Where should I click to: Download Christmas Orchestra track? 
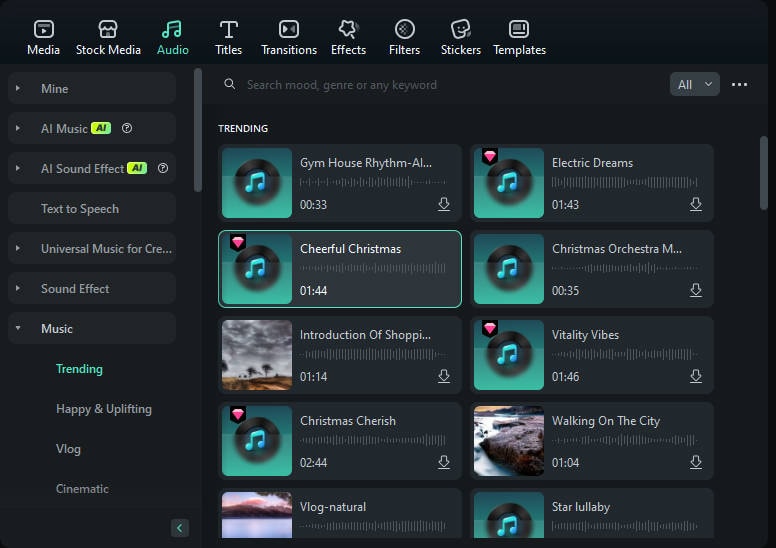696,290
